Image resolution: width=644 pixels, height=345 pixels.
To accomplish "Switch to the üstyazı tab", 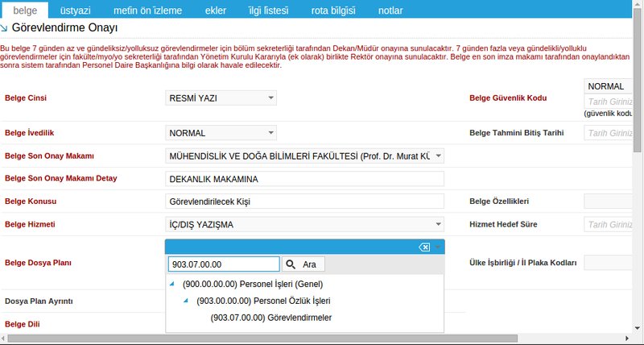I will (76, 10).
